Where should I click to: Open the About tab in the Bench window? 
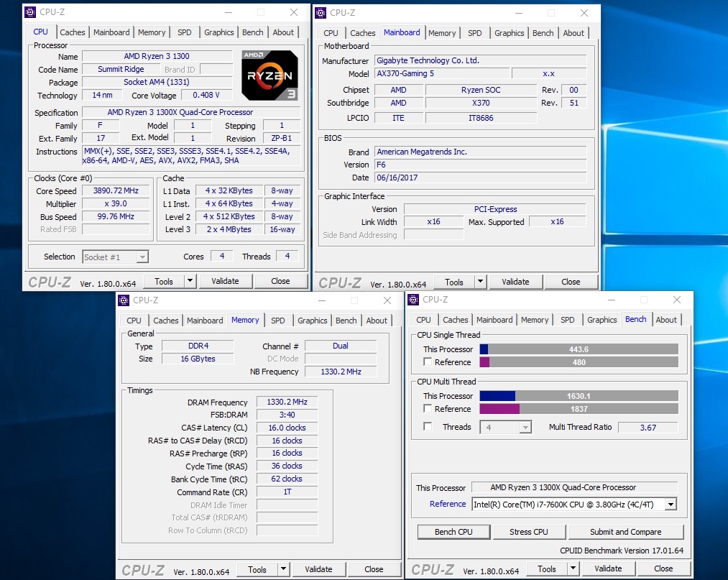click(665, 320)
